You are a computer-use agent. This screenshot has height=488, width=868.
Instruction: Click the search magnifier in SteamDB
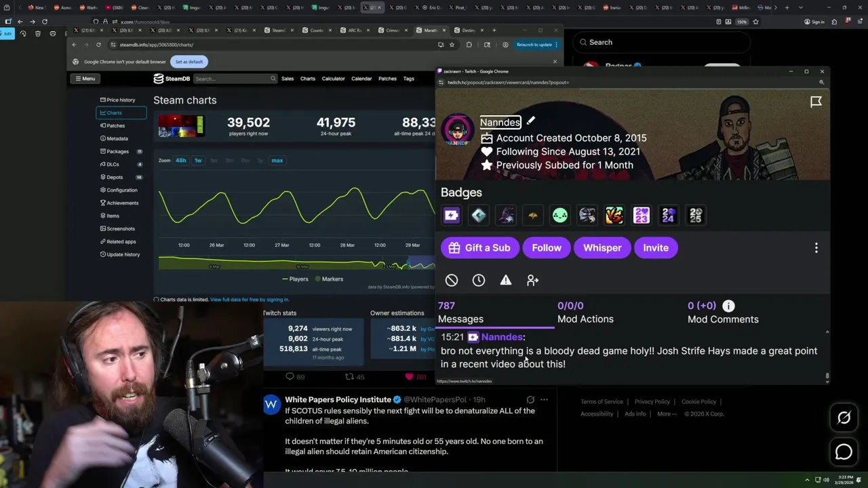click(x=273, y=79)
